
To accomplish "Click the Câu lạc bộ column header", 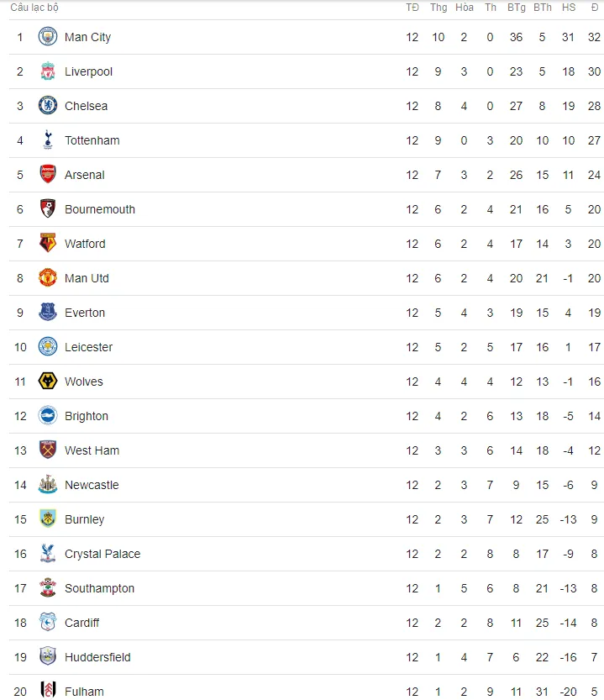I will [x=34, y=8].
